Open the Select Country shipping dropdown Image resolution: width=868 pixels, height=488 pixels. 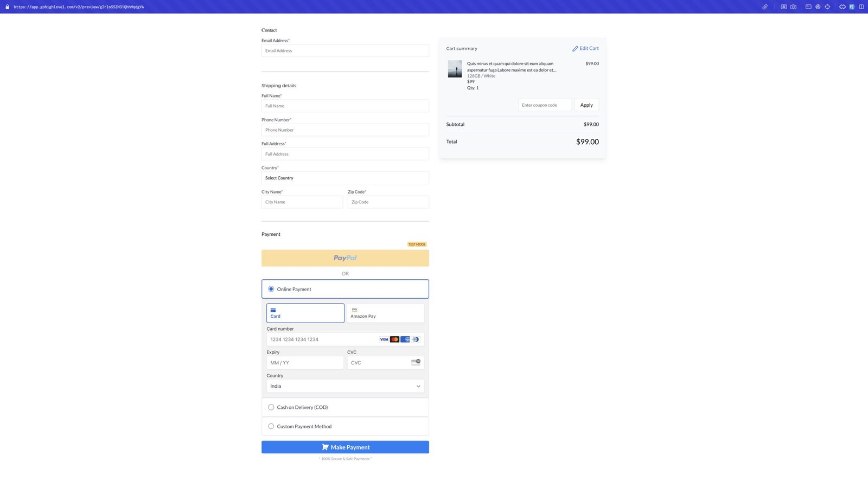(x=345, y=178)
